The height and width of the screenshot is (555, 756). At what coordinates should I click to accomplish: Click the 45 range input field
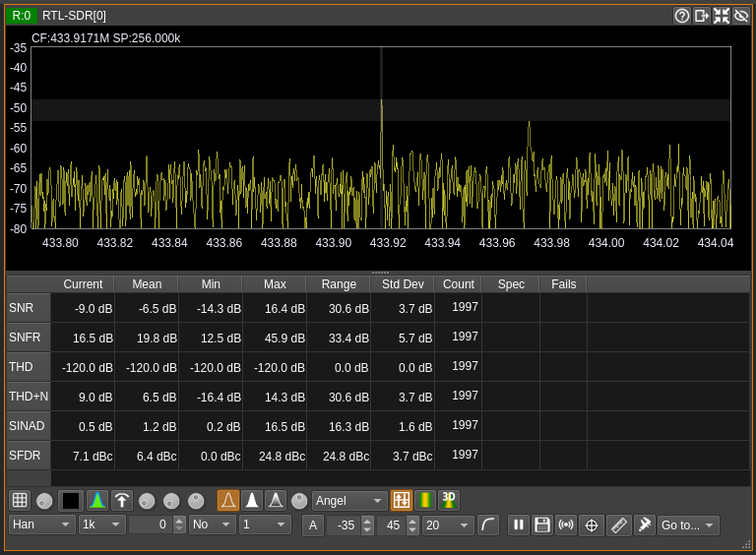coord(392,525)
